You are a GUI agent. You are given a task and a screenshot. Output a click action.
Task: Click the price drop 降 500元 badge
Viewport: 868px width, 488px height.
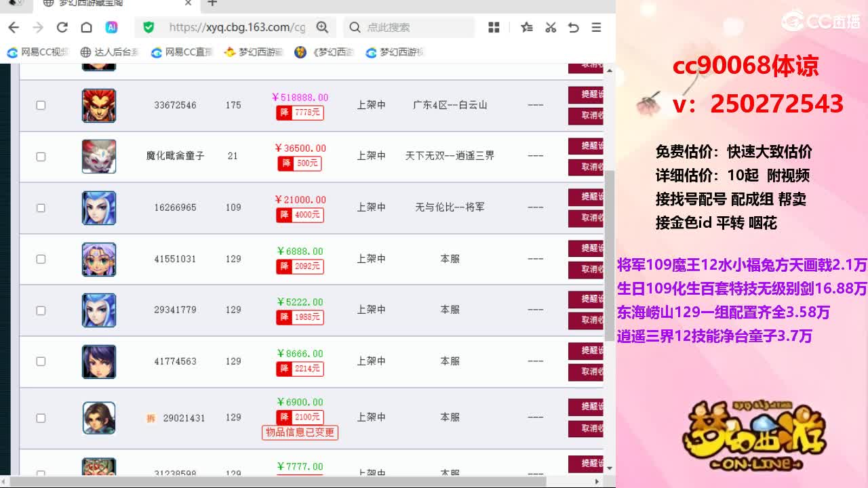(300, 163)
